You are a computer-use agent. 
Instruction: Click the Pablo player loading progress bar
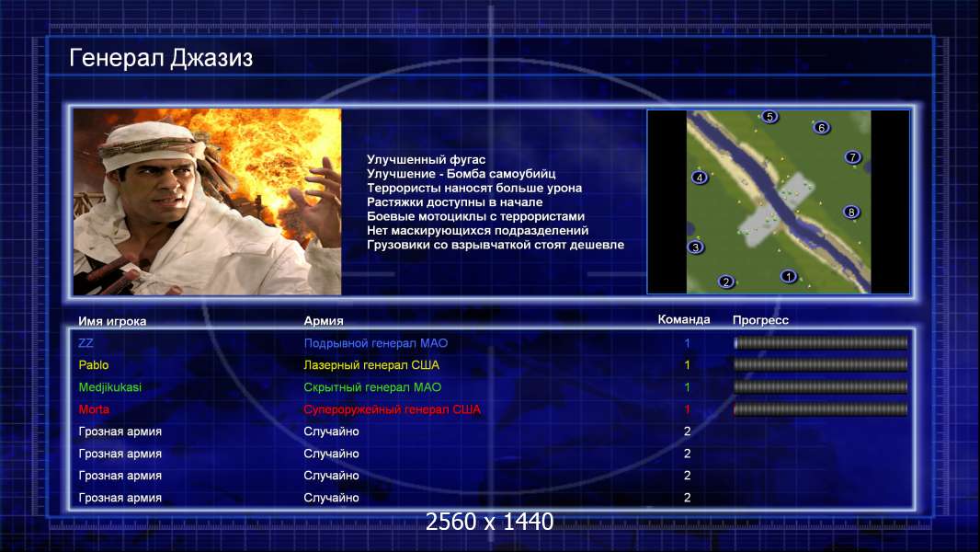(x=821, y=364)
